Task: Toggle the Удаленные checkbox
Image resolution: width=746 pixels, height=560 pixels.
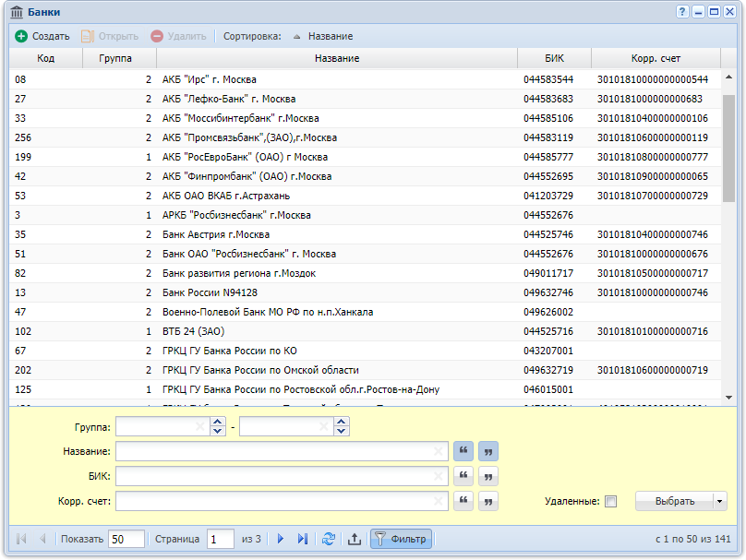Action: 610,501
